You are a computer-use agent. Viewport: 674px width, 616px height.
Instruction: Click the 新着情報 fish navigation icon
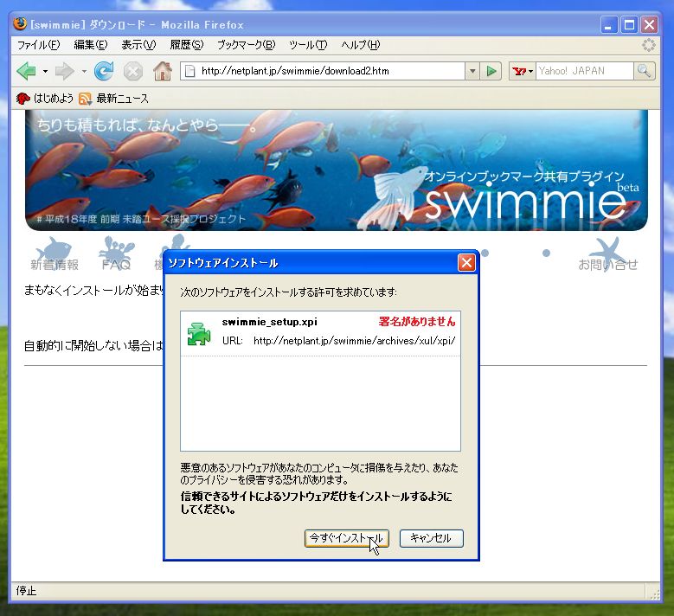tap(55, 253)
